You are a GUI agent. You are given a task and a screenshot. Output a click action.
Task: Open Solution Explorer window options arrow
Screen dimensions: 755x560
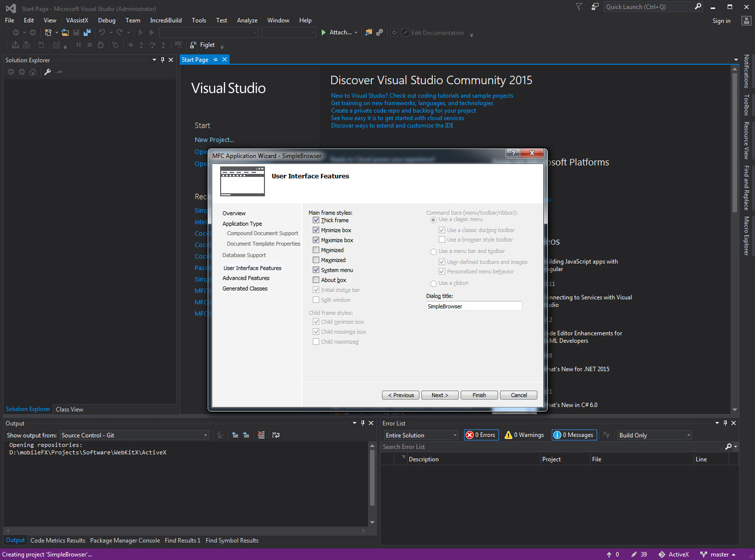(x=154, y=60)
